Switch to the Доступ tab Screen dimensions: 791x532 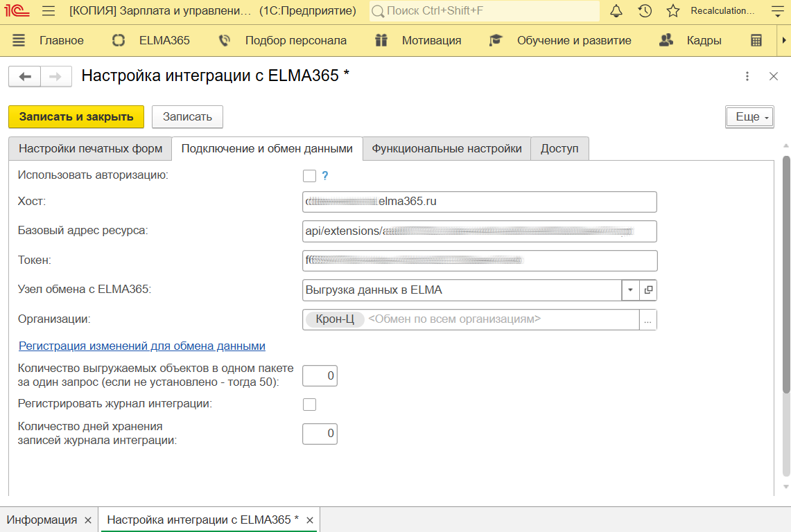(559, 149)
